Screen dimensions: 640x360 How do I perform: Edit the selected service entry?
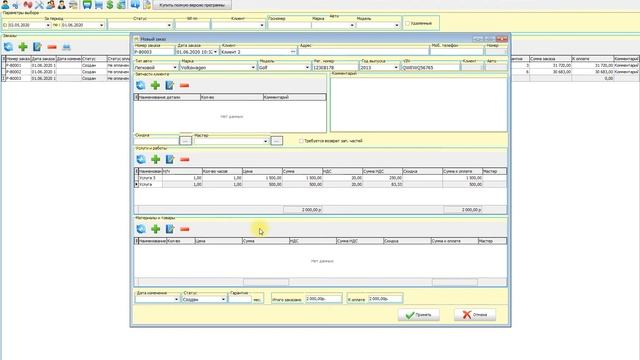170,159
